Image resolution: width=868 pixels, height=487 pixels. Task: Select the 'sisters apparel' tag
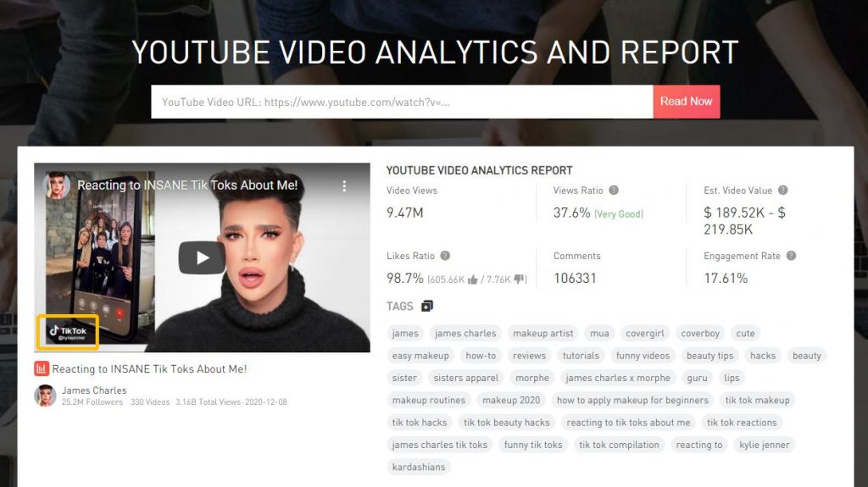point(466,378)
